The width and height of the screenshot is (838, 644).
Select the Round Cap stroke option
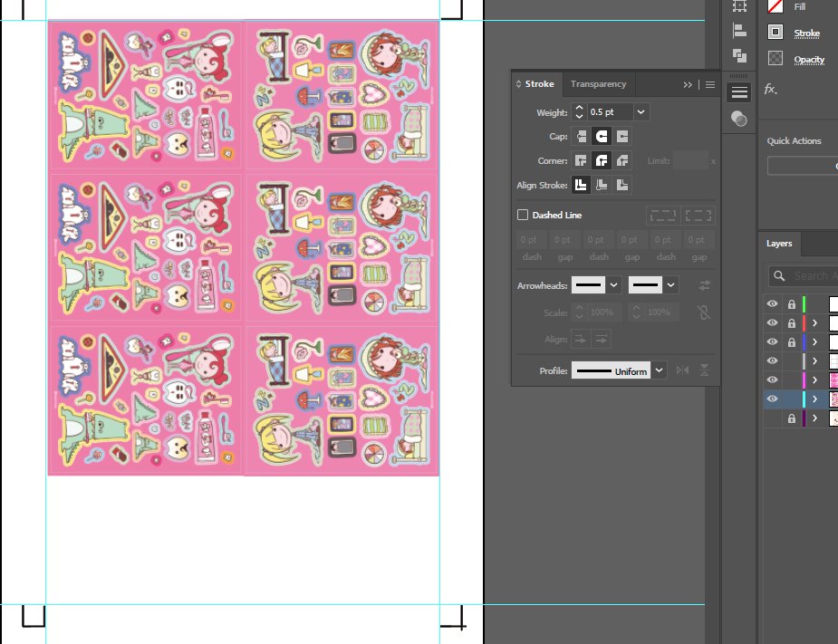(x=602, y=136)
